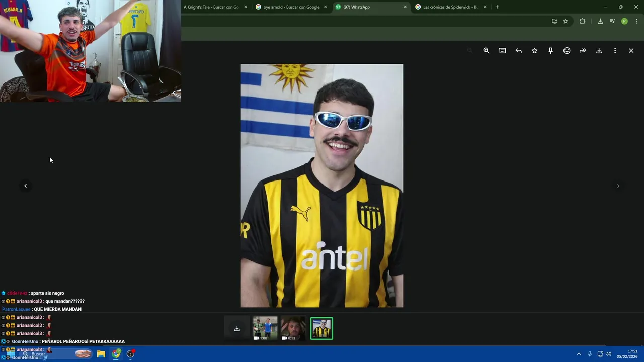644x362 pixels.
Task: Open the Windows Start button
Action: coord(10,354)
